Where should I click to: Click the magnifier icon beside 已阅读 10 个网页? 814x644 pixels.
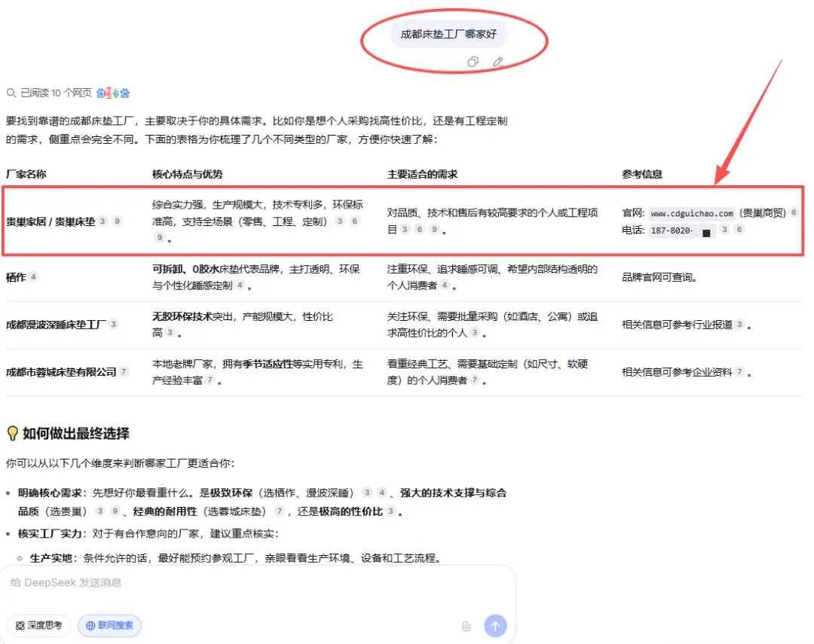click(x=11, y=93)
